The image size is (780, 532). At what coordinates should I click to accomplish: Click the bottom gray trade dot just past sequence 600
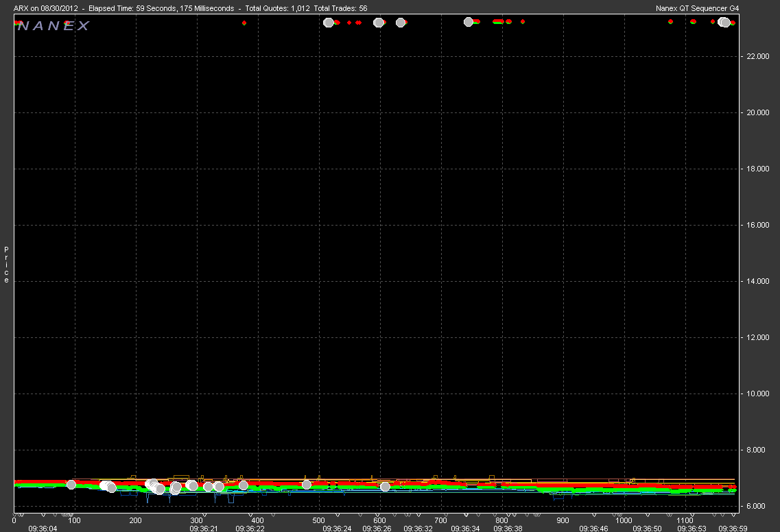pyautogui.click(x=385, y=487)
